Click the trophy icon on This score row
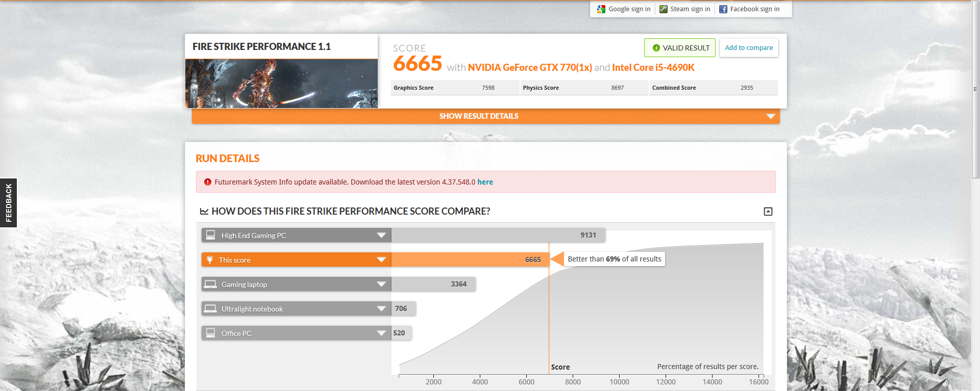This screenshot has width=980, height=391. pyautogui.click(x=210, y=259)
